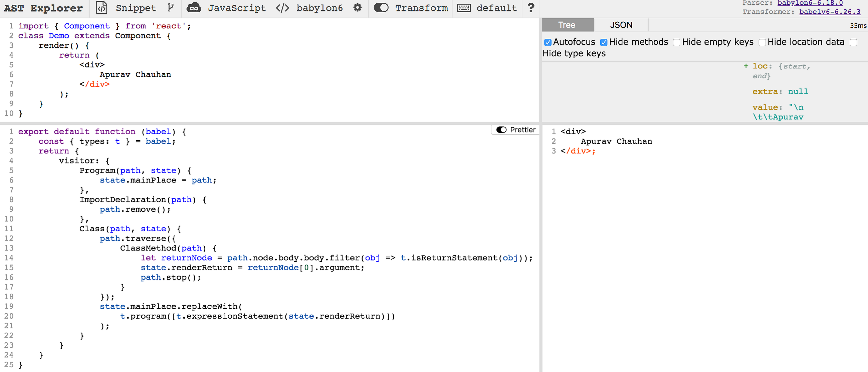Click the extra key in tree
868x372 pixels.
(x=765, y=91)
